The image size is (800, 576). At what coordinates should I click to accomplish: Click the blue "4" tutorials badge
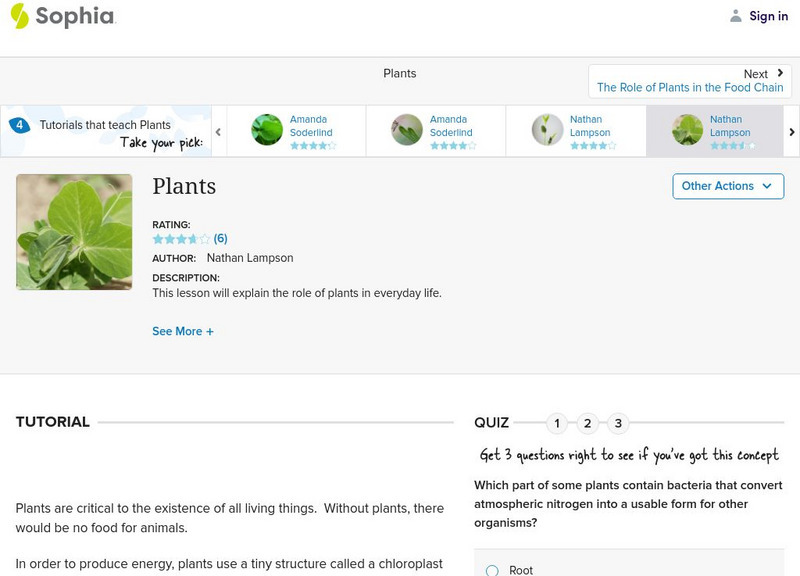pyautogui.click(x=18, y=124)
